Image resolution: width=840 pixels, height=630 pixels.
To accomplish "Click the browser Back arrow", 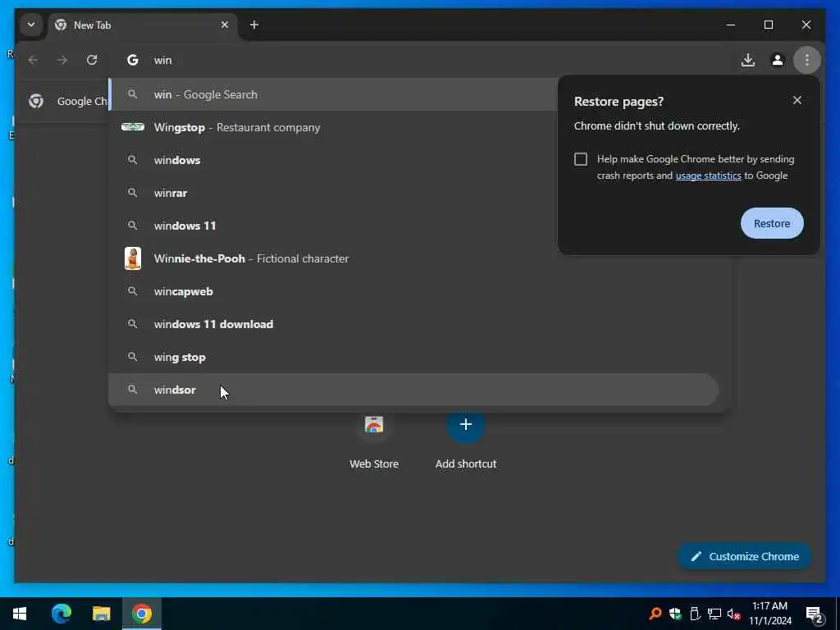I will click(x=33, y=60).
